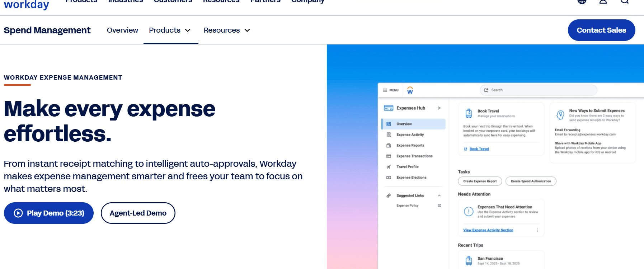Click the Book Travel luggage icon
This screenshot has width=644, height=269.
tap(469, 113)
